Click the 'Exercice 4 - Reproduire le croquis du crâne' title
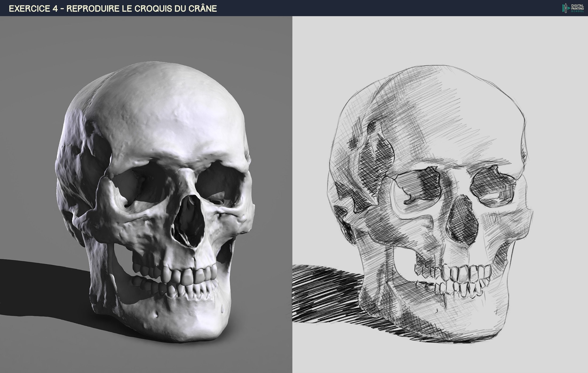Viewport: 588px width, 373px height. coord(113,8)
